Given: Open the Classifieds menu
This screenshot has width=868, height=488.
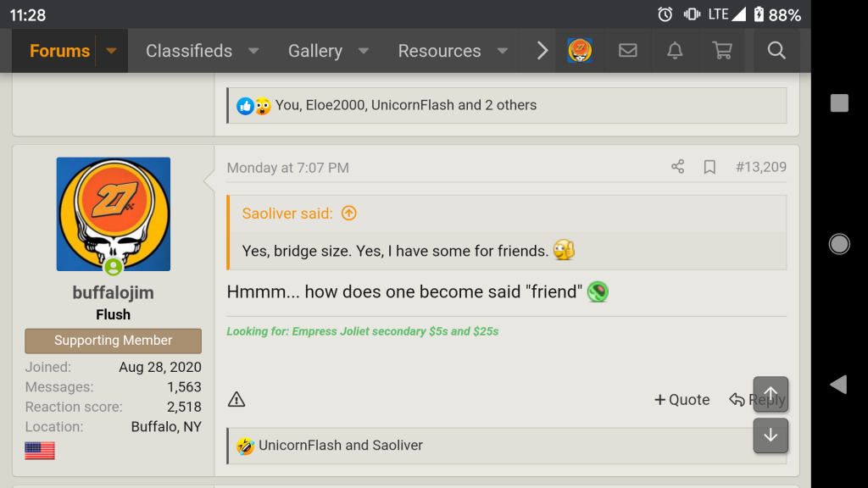Looking at the screenshot, I should [x=189, y=51].
